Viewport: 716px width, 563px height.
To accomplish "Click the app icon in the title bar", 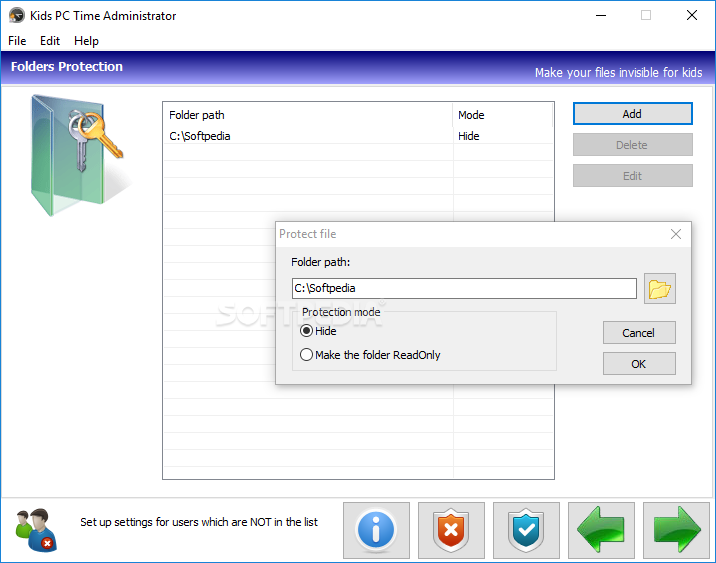I will point(17,16).
